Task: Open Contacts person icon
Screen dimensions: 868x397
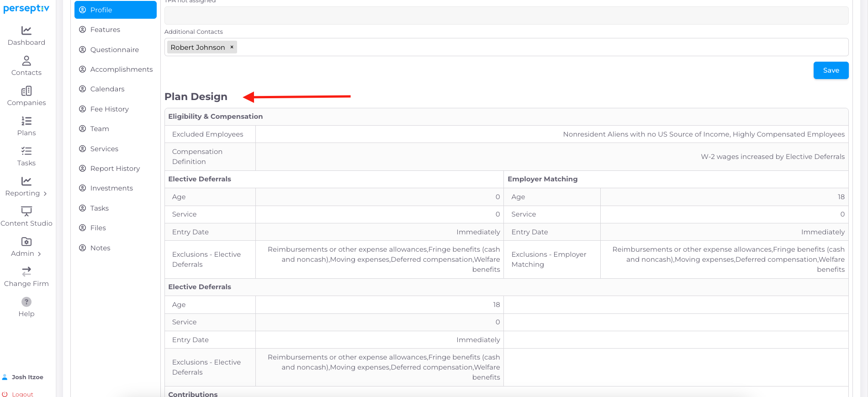Action: pos(26,61)
